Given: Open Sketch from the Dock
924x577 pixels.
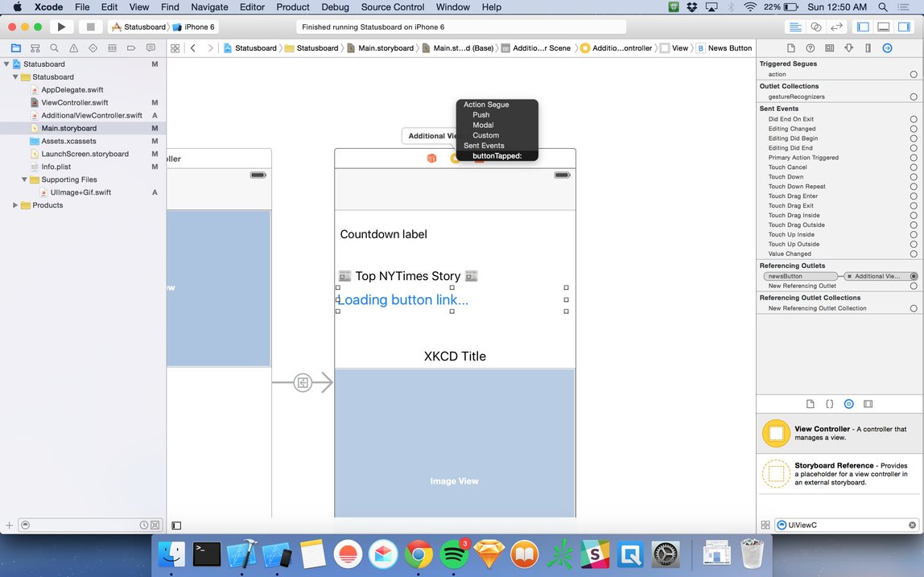Looking at the screenshot, I should pyautogui.click(x=489, y=554).
